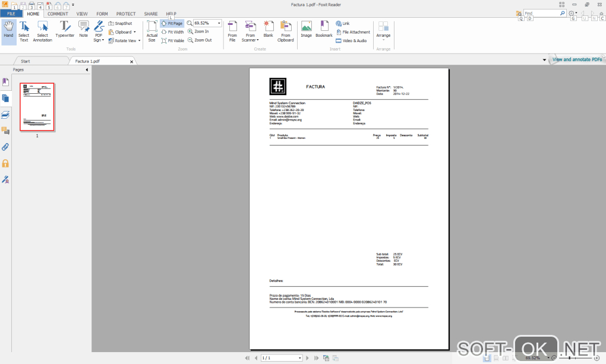Viewport: 606px width, 364px height.
Task: Close the Factura 1.pdf tab
Action: click(131, 61)
